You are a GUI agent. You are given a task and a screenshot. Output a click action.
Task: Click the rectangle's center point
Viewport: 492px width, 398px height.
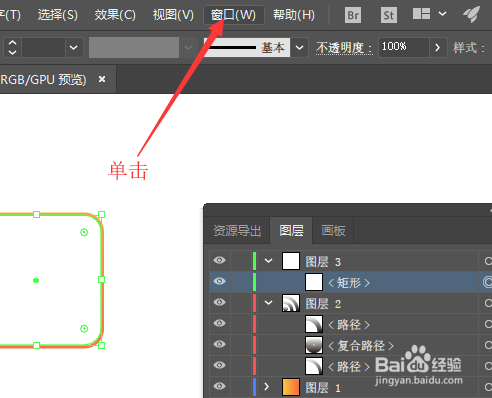pyautogui.click(x=36, y=281)
